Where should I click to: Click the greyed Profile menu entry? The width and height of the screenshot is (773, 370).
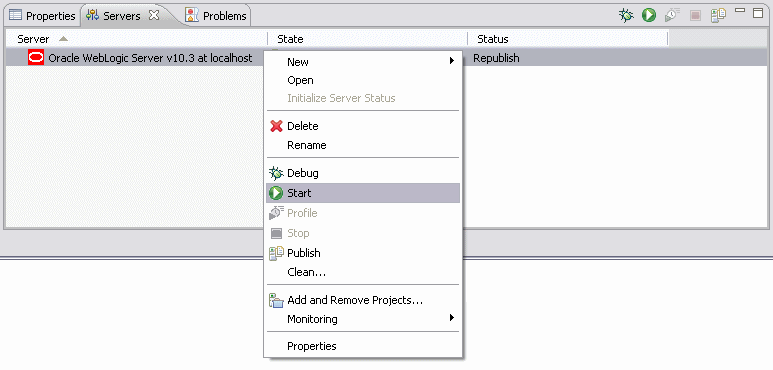tap(363, 213)
